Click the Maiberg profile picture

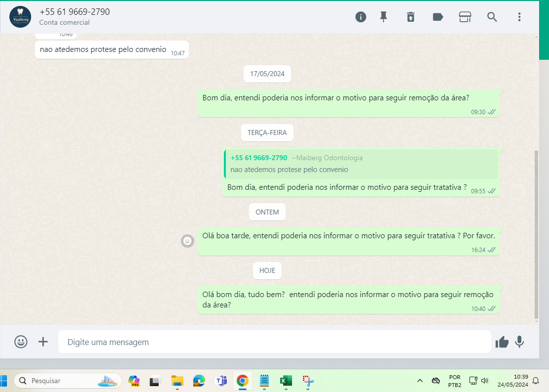20,17
